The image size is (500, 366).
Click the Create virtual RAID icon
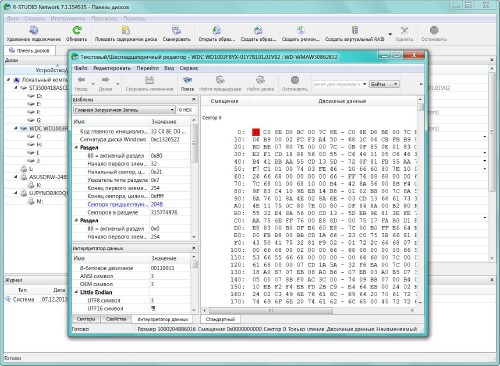pos(355,31)
